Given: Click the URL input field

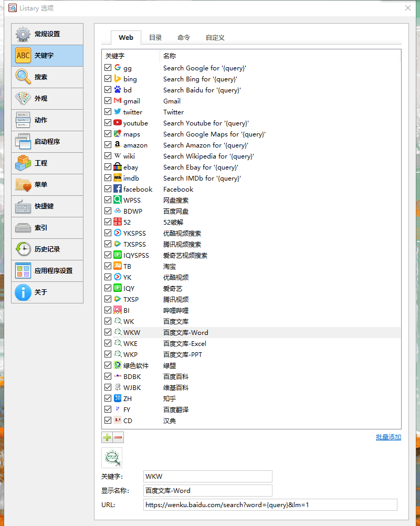Looking at the screenshot, I should 270,505.
